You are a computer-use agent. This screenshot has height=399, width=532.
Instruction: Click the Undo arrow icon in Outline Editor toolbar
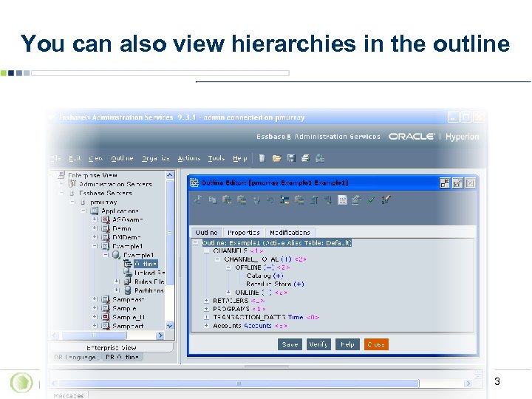point(270,200)
